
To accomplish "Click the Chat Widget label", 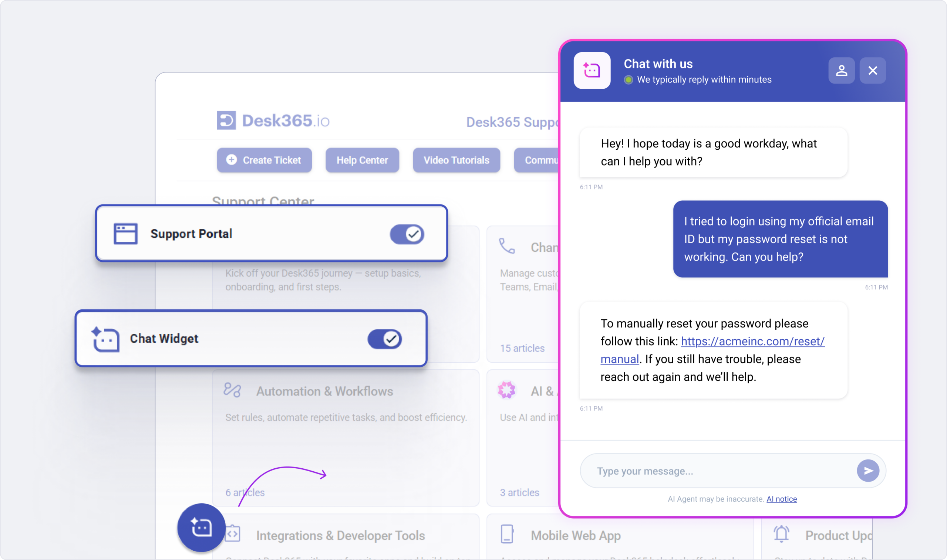I will pyautogui.click(x=164, y=339).
